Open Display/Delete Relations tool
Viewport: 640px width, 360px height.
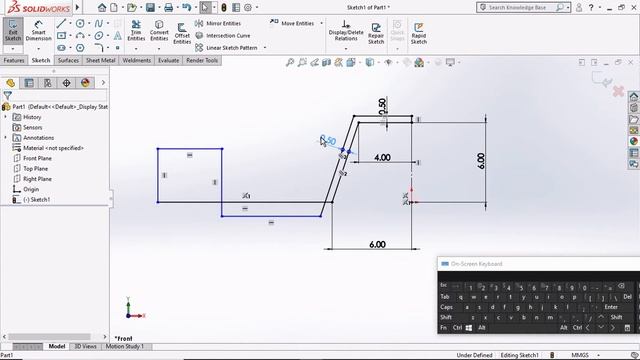(x=346, y=31)
